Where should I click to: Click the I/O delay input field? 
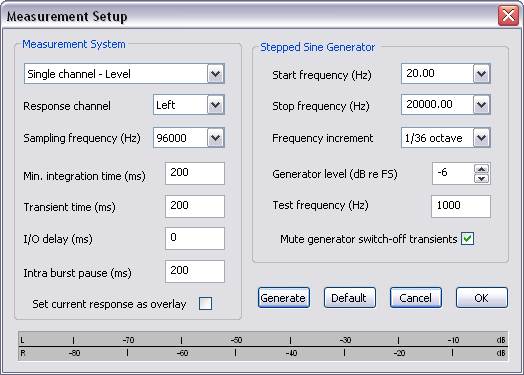point(195,238)
